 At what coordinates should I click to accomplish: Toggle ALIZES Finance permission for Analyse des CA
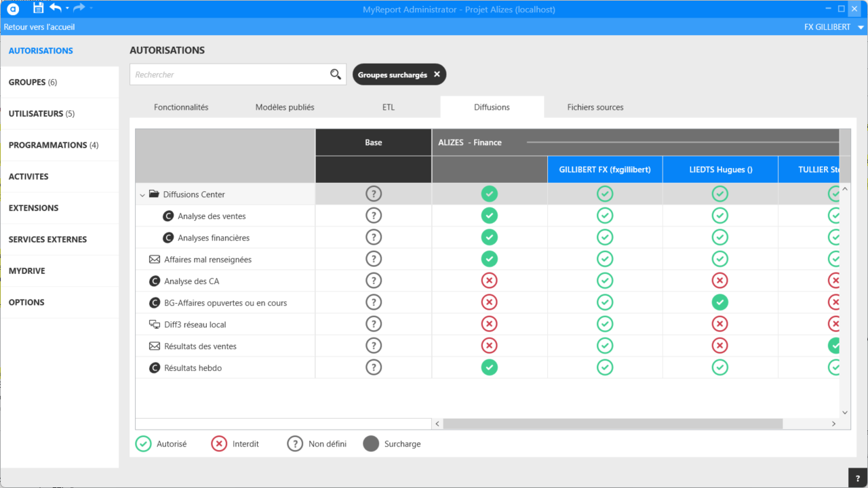(489, 281)
